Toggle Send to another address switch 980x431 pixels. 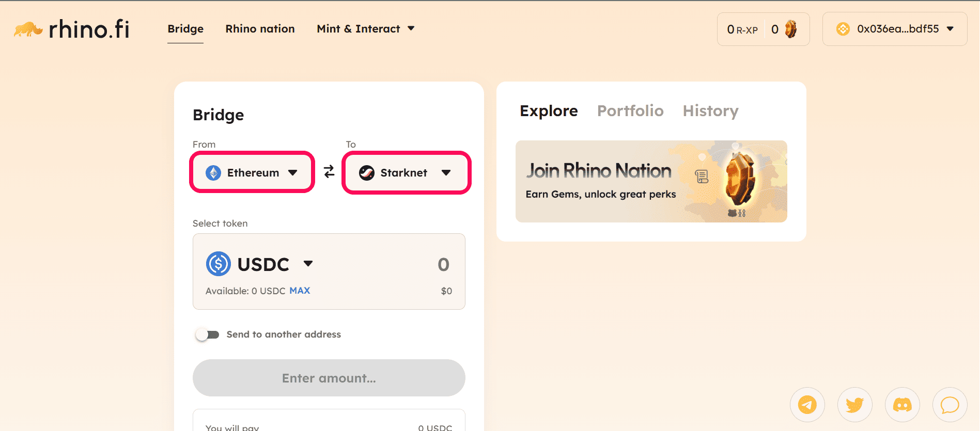coord(207,334)
